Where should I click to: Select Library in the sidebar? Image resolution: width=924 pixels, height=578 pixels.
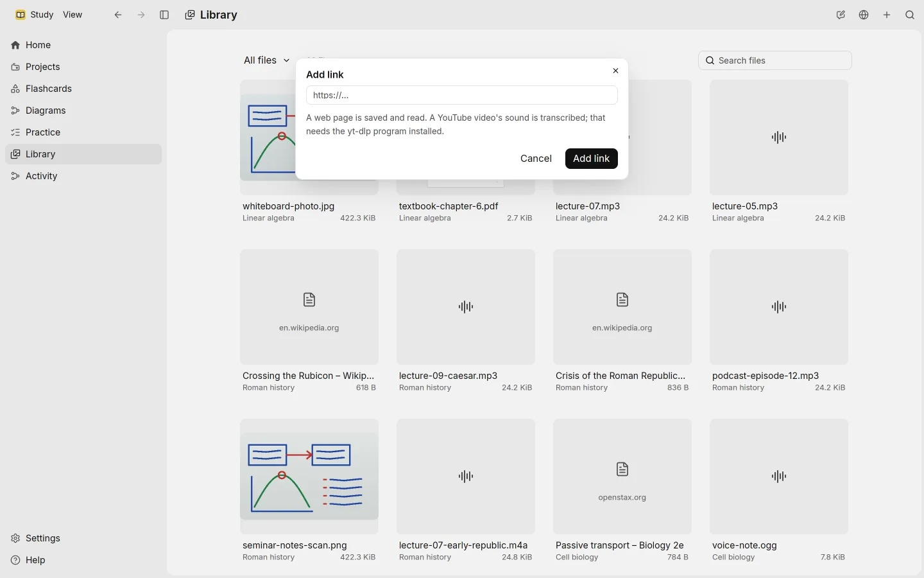(x=83, y=154)
